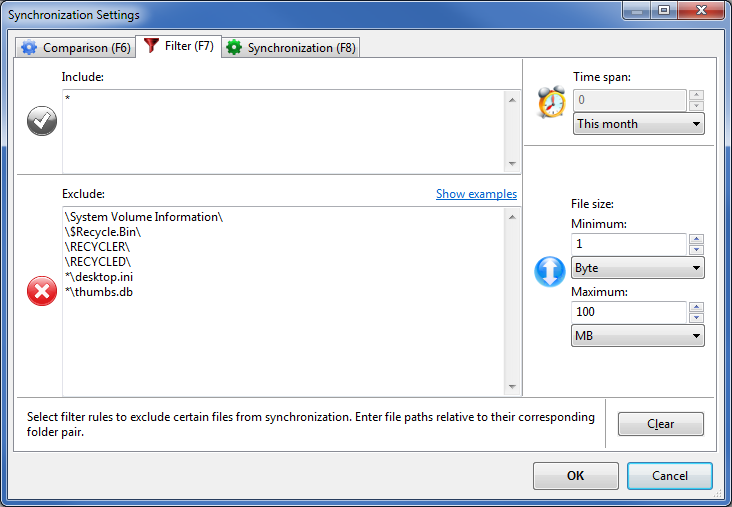
Task: Click the \RECYCLED\ exclude entry
Action: (98, 262)
